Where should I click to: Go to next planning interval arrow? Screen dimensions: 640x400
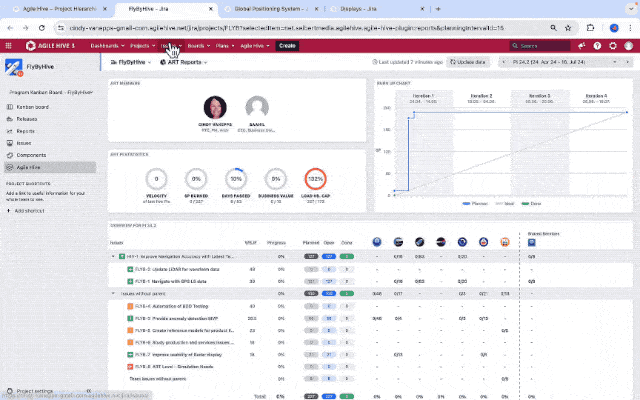click(x=627, y=62)
